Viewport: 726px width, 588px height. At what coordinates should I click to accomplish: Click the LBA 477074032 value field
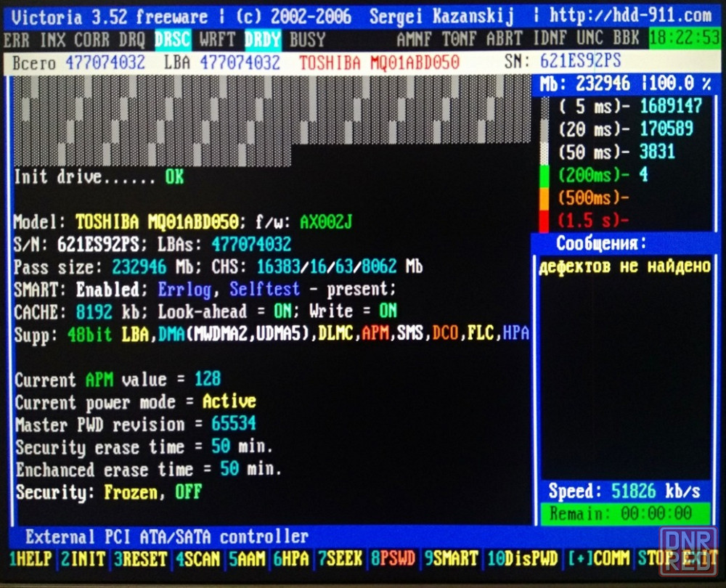[240, 63]
